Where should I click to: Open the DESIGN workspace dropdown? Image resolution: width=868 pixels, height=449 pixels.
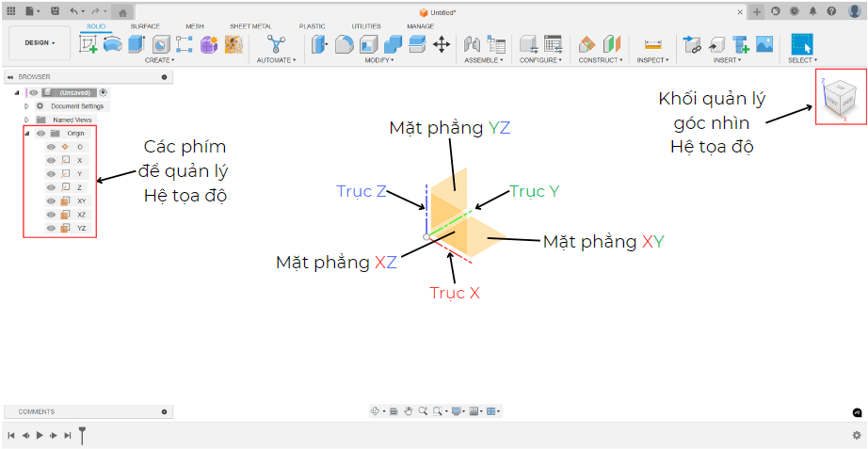tap(40, 43)
